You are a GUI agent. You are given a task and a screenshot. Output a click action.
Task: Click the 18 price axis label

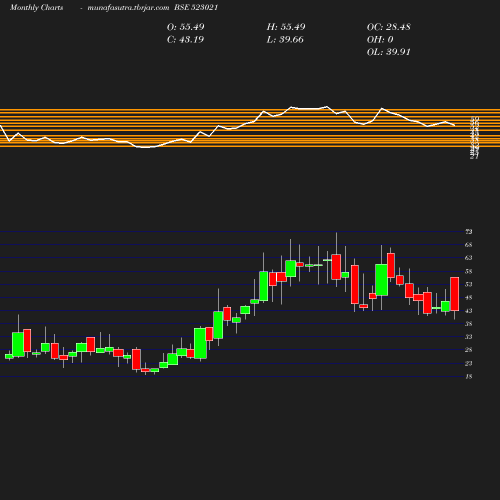point(469,376)
